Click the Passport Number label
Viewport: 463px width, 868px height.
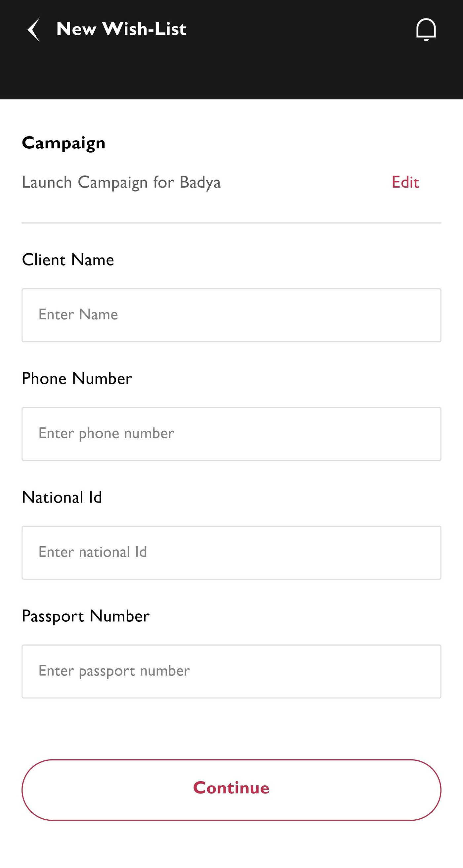pos(86,616)
